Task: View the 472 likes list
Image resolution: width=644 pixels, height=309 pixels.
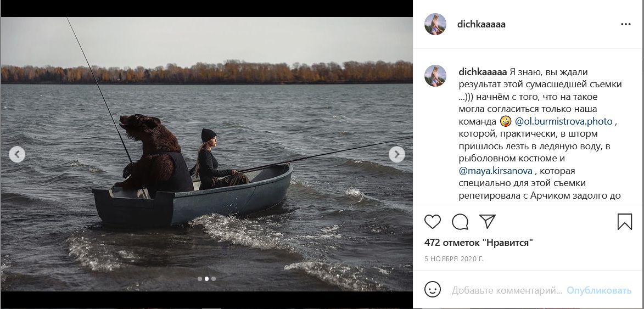Action: point(479,243)
